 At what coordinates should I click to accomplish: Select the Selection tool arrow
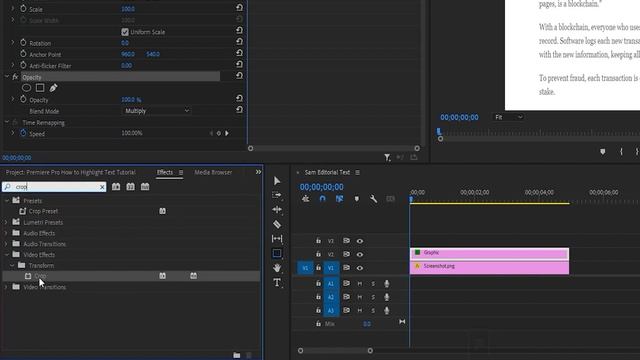pyautogui.click(x=277, y=181)
